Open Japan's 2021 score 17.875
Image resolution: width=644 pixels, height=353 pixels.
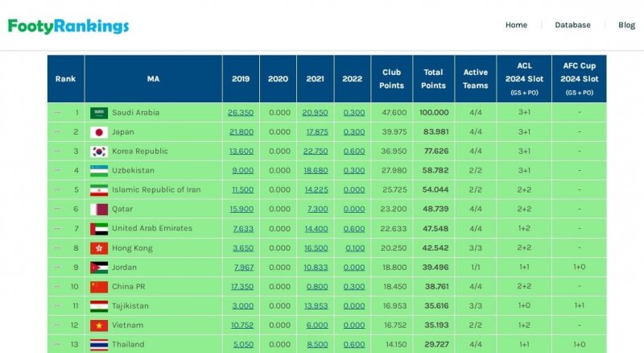[315, 132]
